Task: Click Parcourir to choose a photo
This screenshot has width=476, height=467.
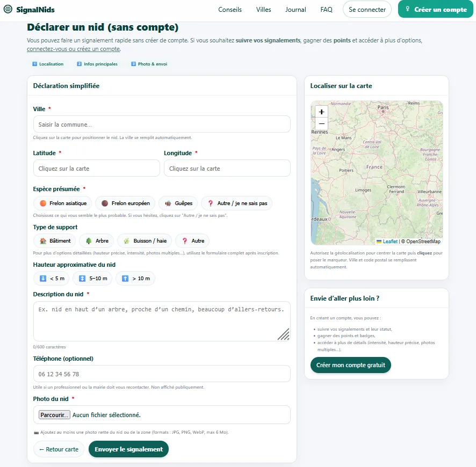Action: tap(54, 415)
